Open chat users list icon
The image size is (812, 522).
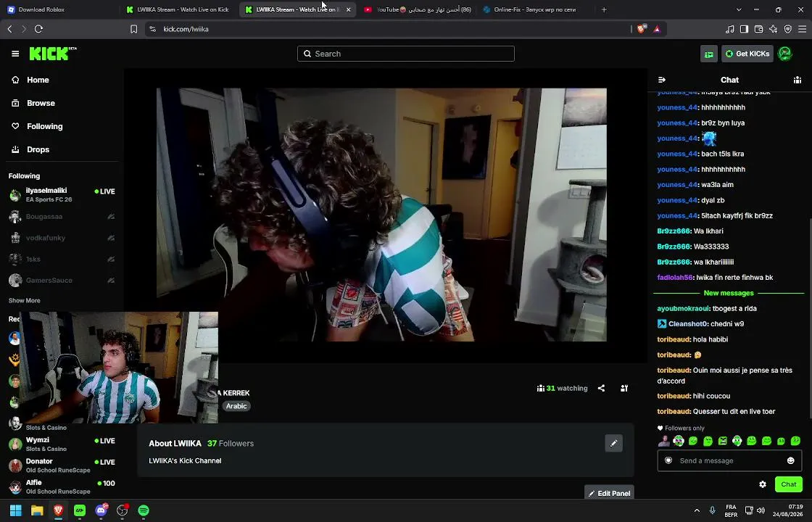[797, 80]
